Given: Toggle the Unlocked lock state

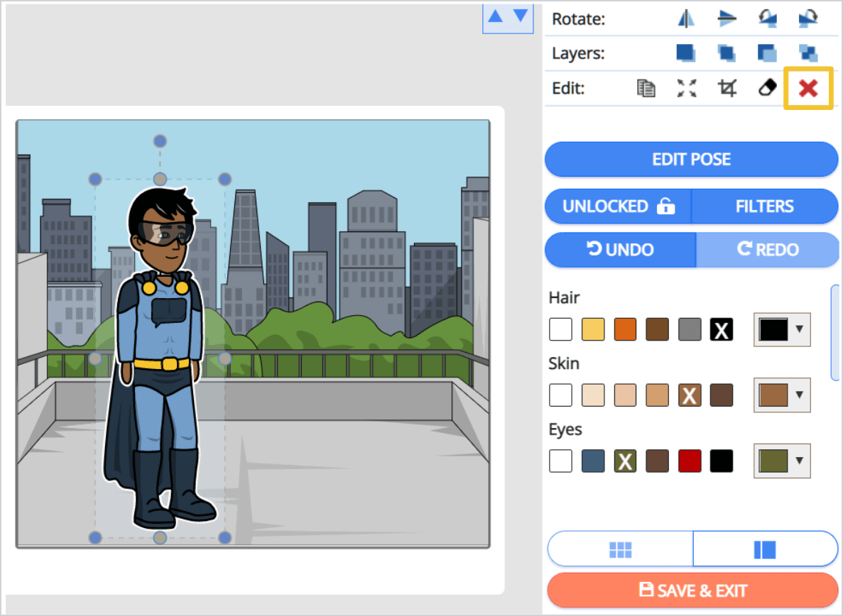Looking at the screenshot, I should [x=619, y=207].
